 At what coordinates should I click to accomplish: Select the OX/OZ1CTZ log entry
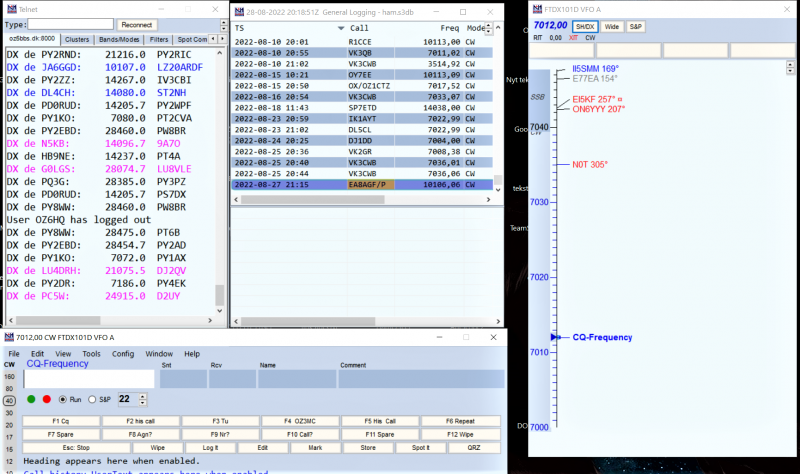tap(362, 86)
